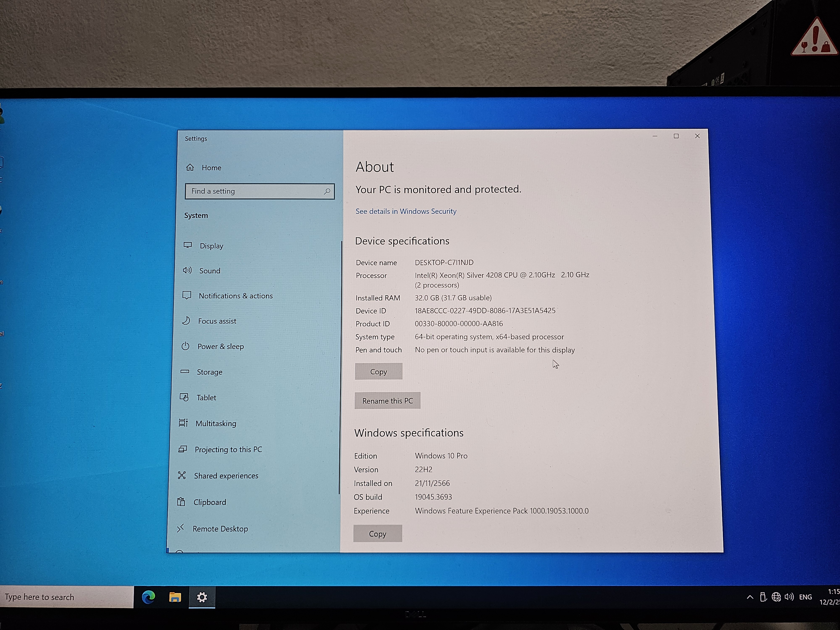Screen dimensions: 840x630
Task: Click the USB safely remove tray icon
Action: [763, 597]
